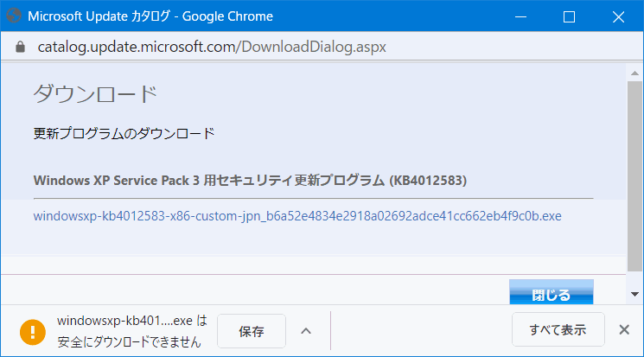Click scrollbar up arrow
This screenshot has width=644, height=357.
click(x=635, y=73)
